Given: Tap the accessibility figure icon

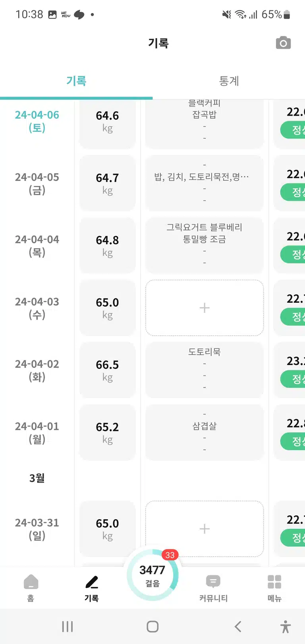Looking at the screenshot, I should pyautogui.click(x=285, y=627).
